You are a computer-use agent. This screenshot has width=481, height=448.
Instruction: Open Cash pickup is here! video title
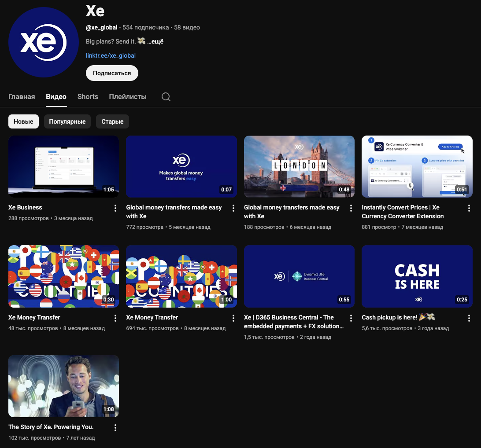(x=398, y=317)
